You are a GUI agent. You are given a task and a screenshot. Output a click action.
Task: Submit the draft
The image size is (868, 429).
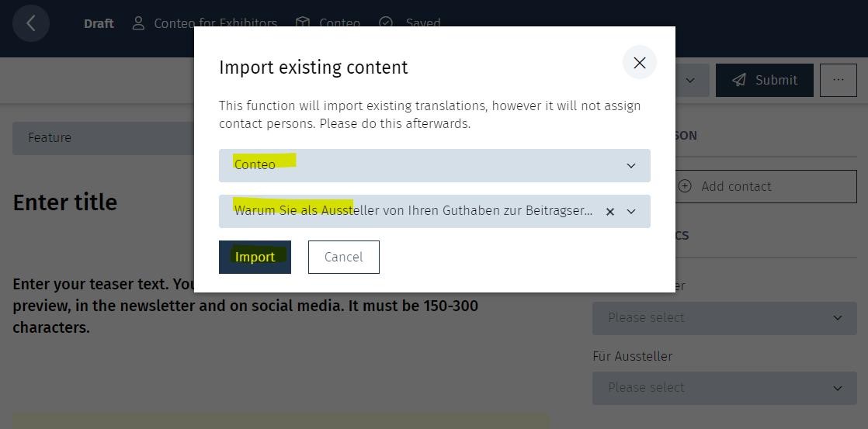coord(765,80)
